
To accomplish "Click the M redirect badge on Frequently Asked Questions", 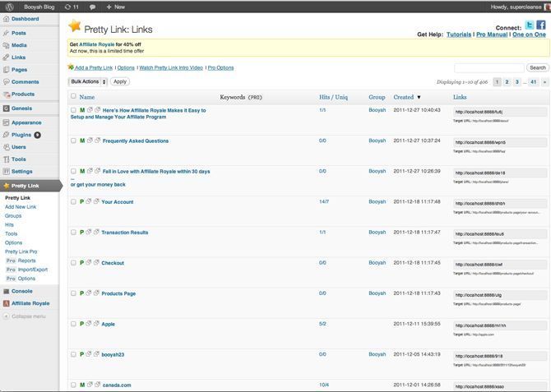I will [x=82, y=141].
